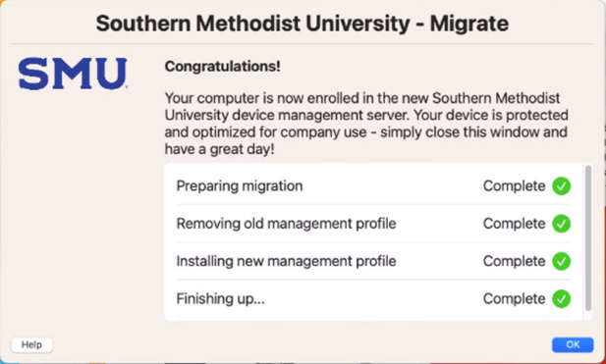Click the empty area below SMU logo
The image size is (606, 364).
[x=78, y=212]
